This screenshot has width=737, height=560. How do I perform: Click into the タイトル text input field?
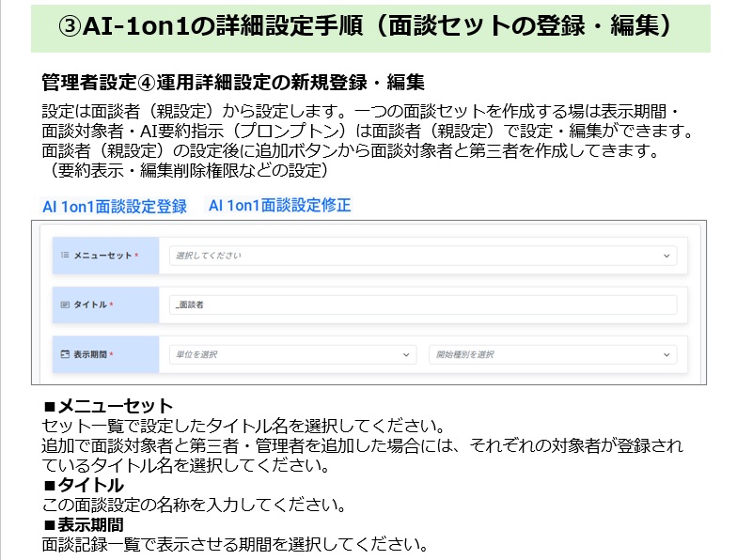tap(423, 305)
